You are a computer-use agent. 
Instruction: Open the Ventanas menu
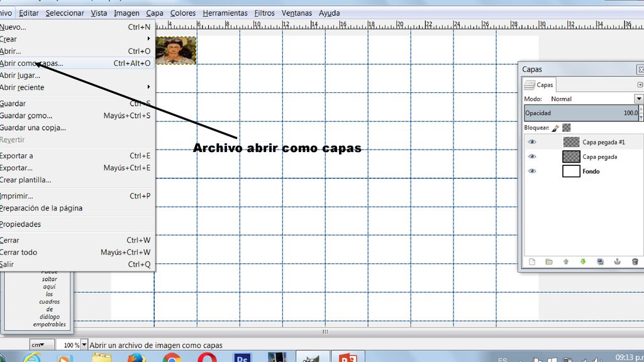tap(297, 13)
